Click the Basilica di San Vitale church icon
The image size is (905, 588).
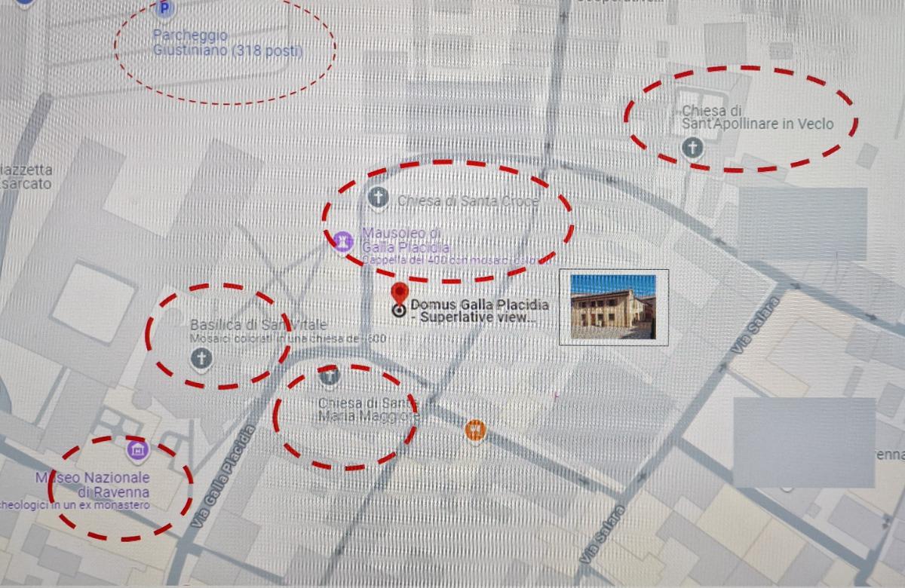(x=201, y=360)
